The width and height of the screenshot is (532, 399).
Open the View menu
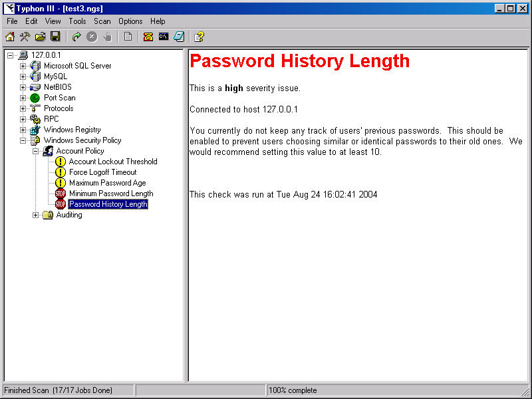(x=53, y=21)
